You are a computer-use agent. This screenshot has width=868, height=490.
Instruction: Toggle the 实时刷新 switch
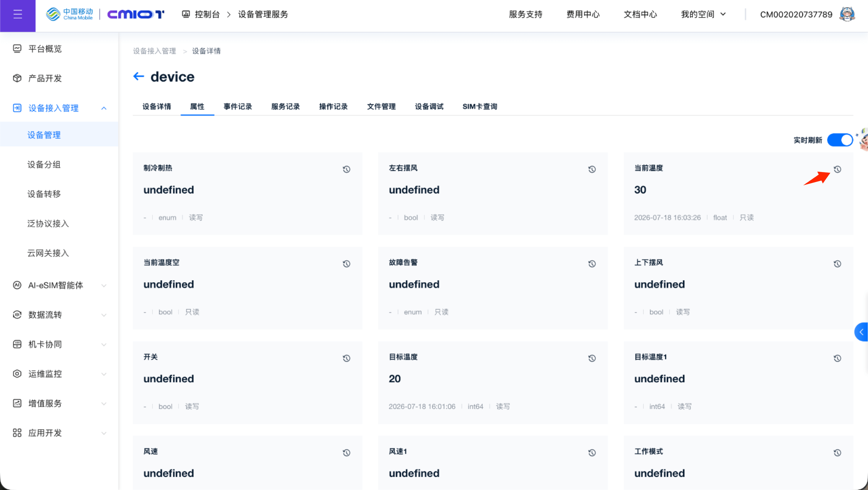(x=840, y=140)
